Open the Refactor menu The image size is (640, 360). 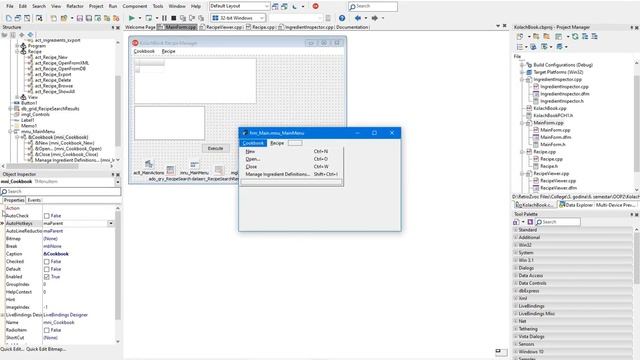(x=75, y=6)
